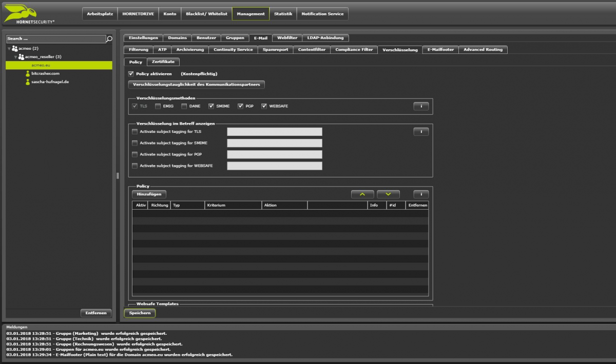
Task: Click the Hinzufügen button
Action: (149, 194)
